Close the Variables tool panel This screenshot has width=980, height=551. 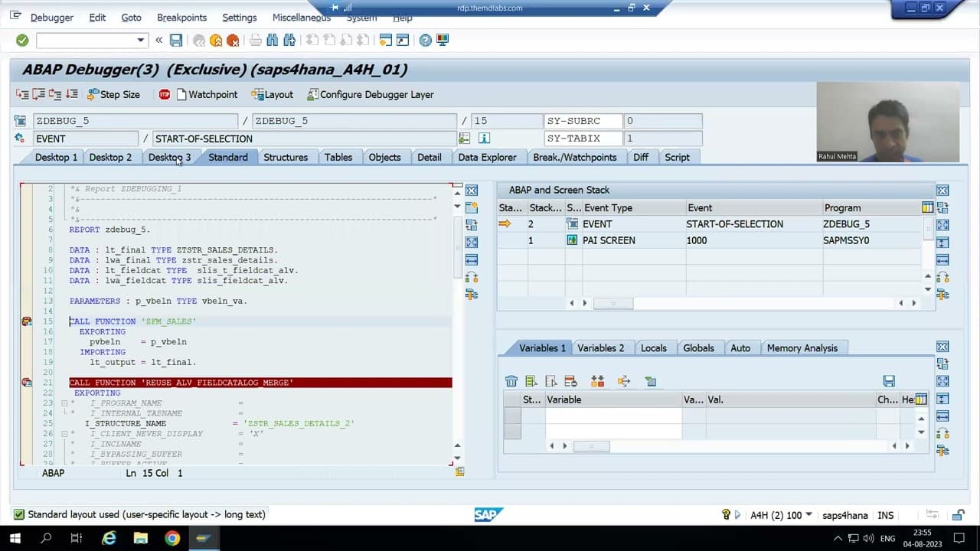[x=942, y=347]
